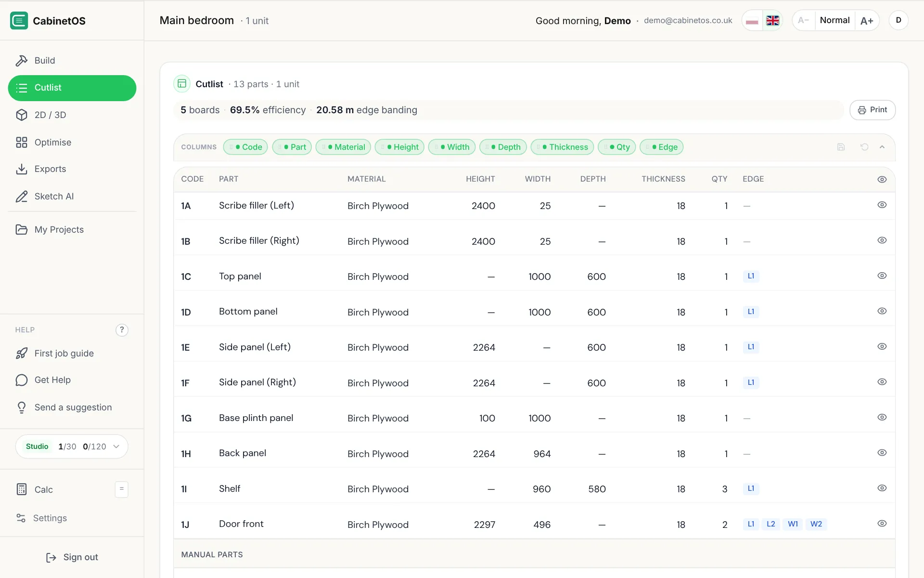
Task: Send a suggestion via lightbulb item
Action: [72, 407]
